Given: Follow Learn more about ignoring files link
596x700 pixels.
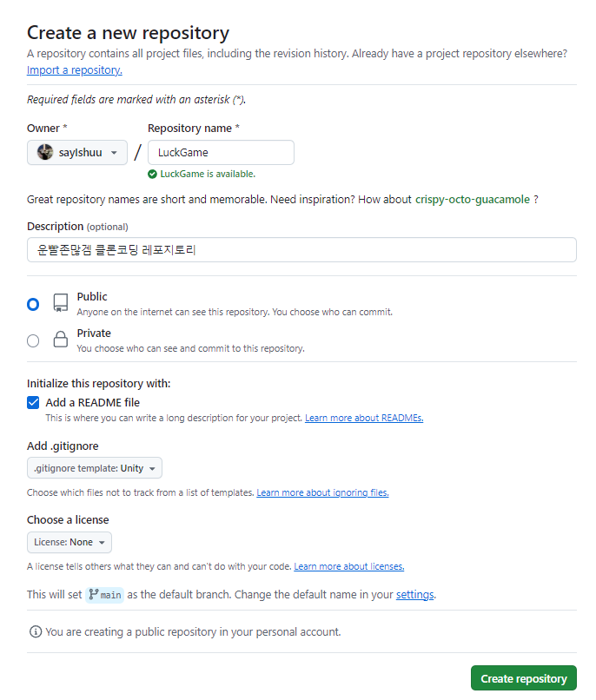Looking at the screenshot, I should pyautogui.click(x=322, y=493).
